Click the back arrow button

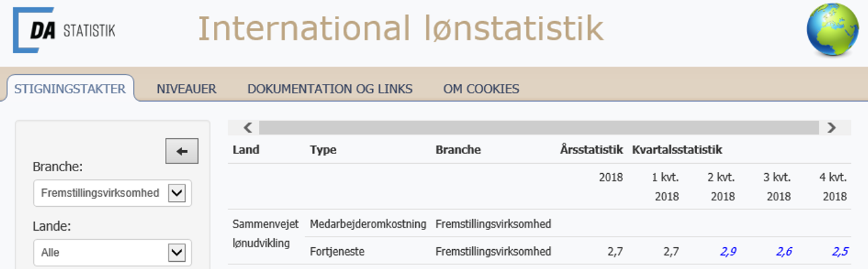(x=181, y=151)
